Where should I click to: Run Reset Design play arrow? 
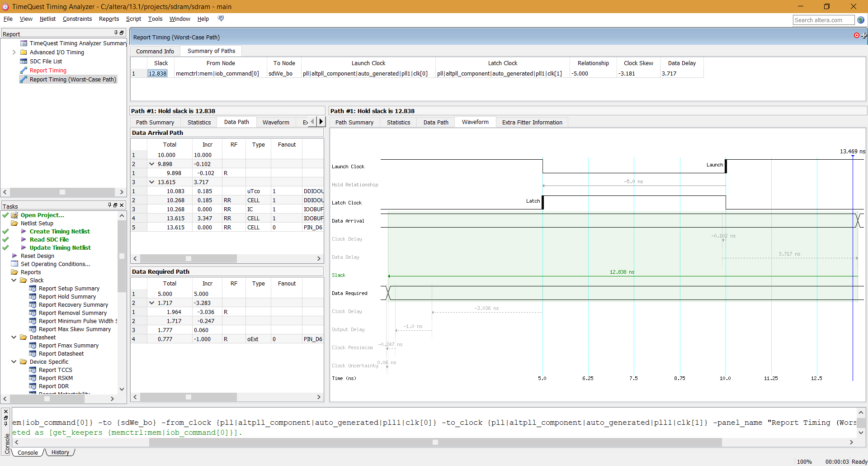coord(14,256)
